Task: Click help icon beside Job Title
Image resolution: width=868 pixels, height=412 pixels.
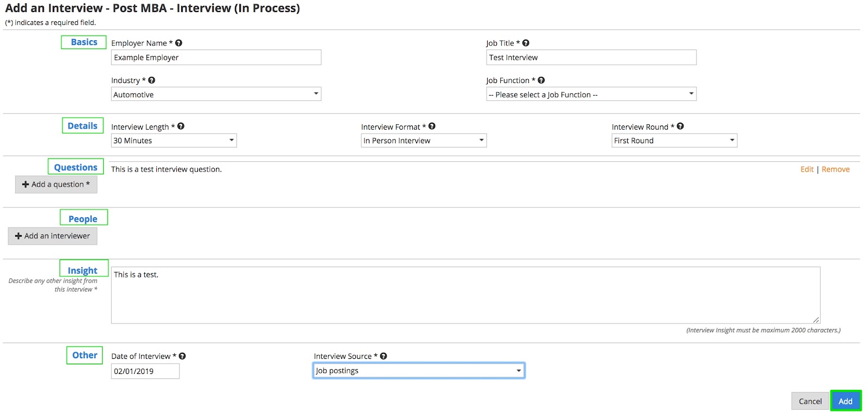Action: [526, 43]
